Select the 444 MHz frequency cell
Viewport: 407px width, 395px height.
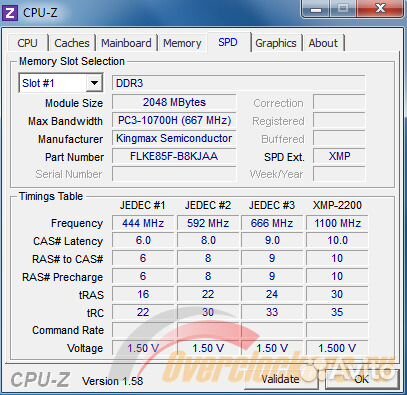(x=143, y=223)
